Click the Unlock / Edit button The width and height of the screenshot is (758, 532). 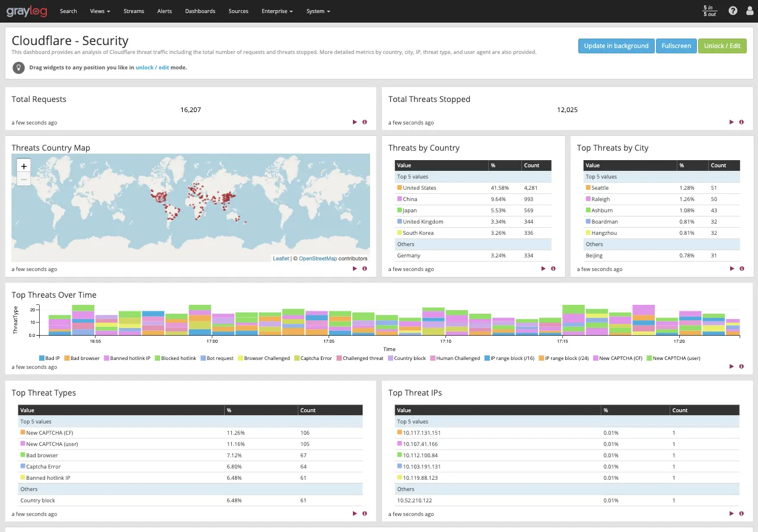[722, 46]
